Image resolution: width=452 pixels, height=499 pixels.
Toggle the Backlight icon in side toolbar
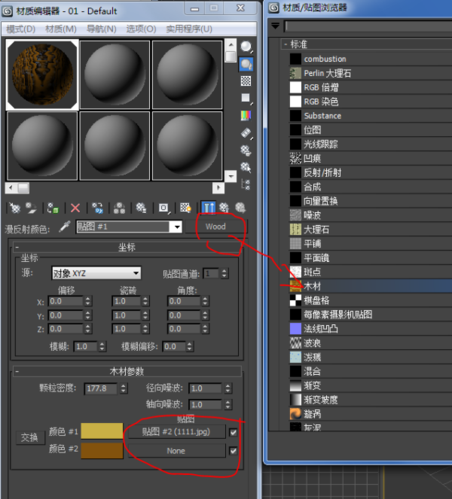coord(246,64)
